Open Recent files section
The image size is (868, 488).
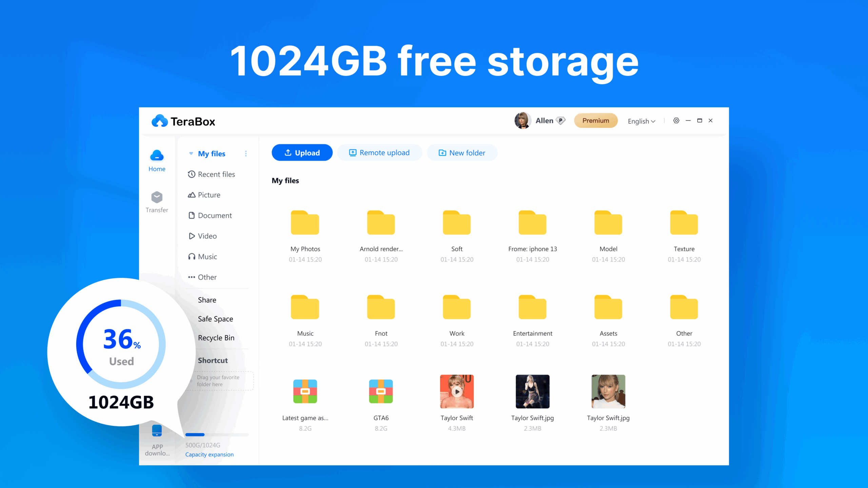click(x=216, y=174)
